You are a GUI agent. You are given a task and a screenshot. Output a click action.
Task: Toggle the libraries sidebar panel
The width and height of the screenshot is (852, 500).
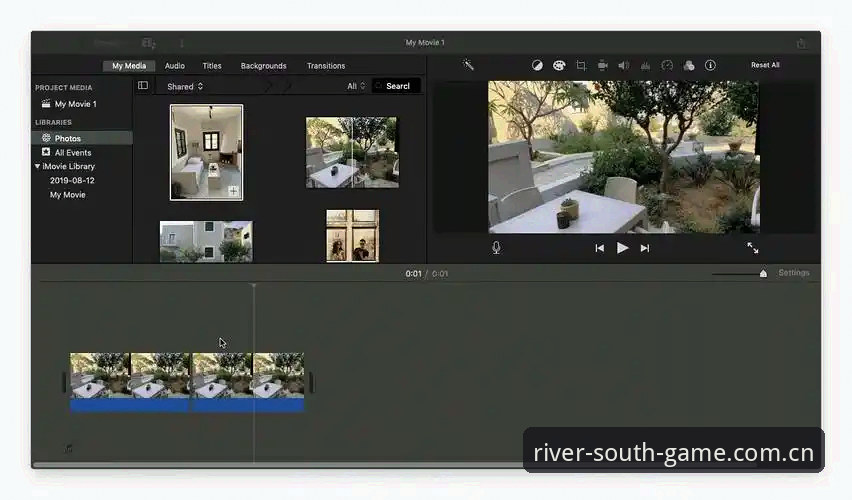tap(143, 85)
